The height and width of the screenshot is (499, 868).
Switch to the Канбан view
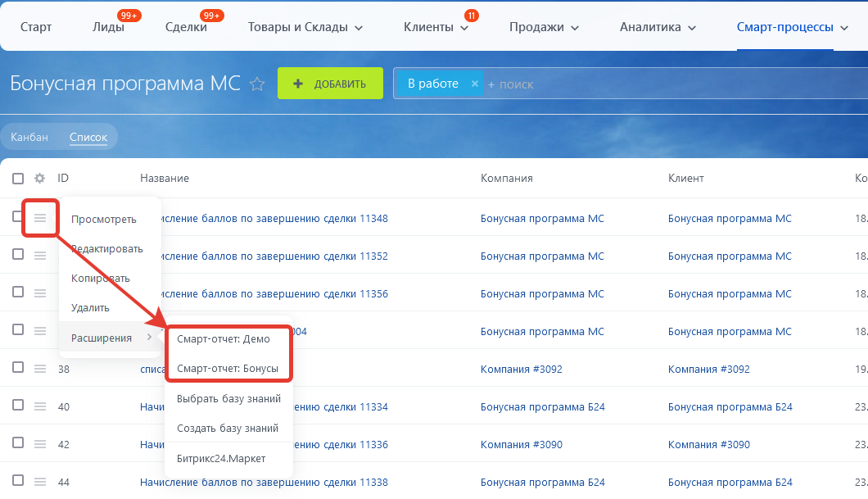(29, 137)
